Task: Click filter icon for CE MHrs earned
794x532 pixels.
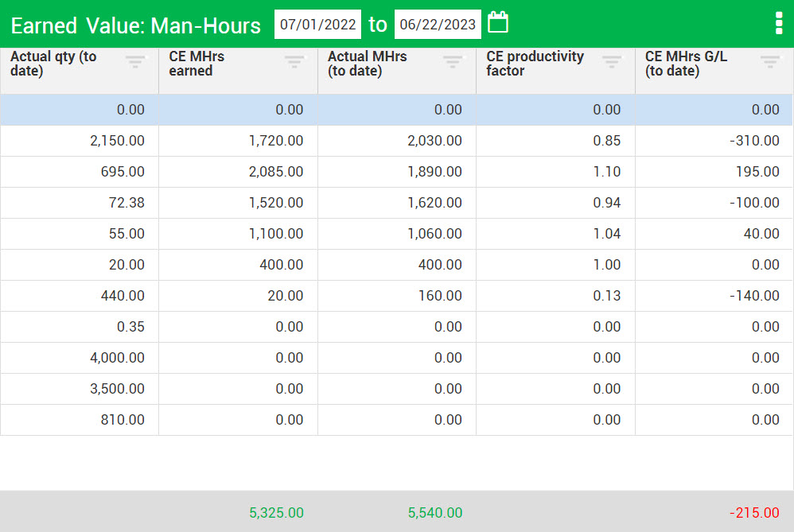Action: click(x=294, y=60)
